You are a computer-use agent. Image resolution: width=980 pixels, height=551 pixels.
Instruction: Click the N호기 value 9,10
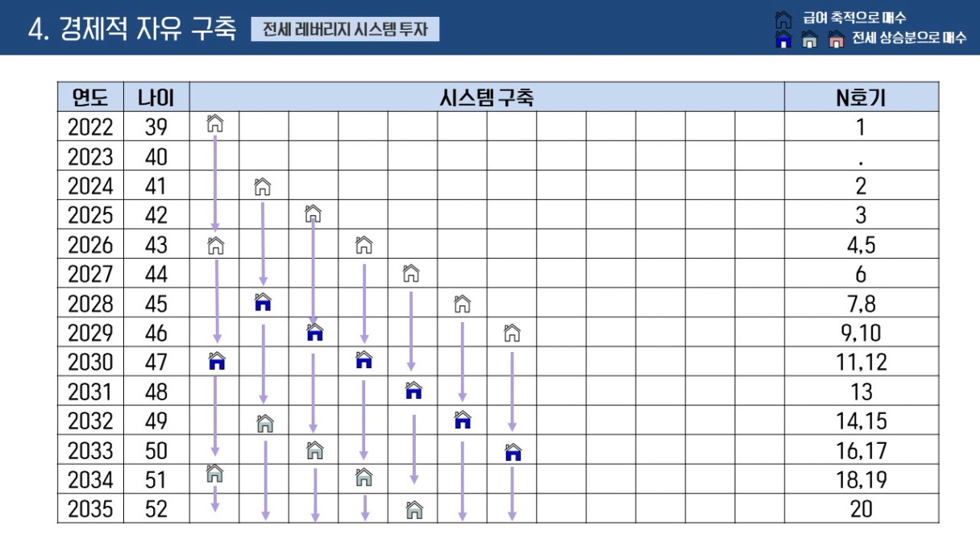coord(862,333)
